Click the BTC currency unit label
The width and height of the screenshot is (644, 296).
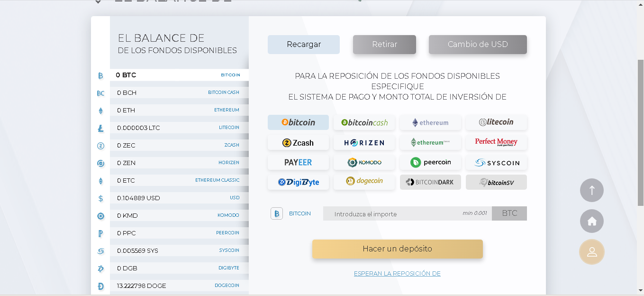pos(509,213)
